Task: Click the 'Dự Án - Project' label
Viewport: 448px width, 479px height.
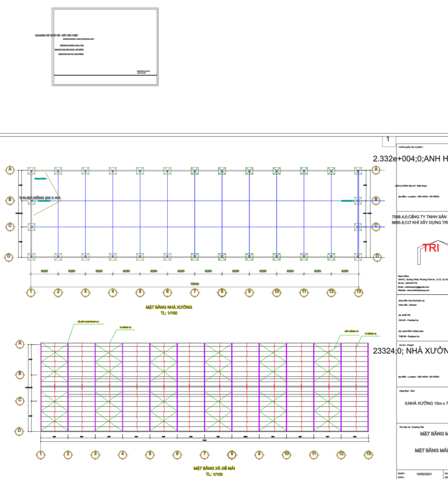Action: tap(406, 345)
